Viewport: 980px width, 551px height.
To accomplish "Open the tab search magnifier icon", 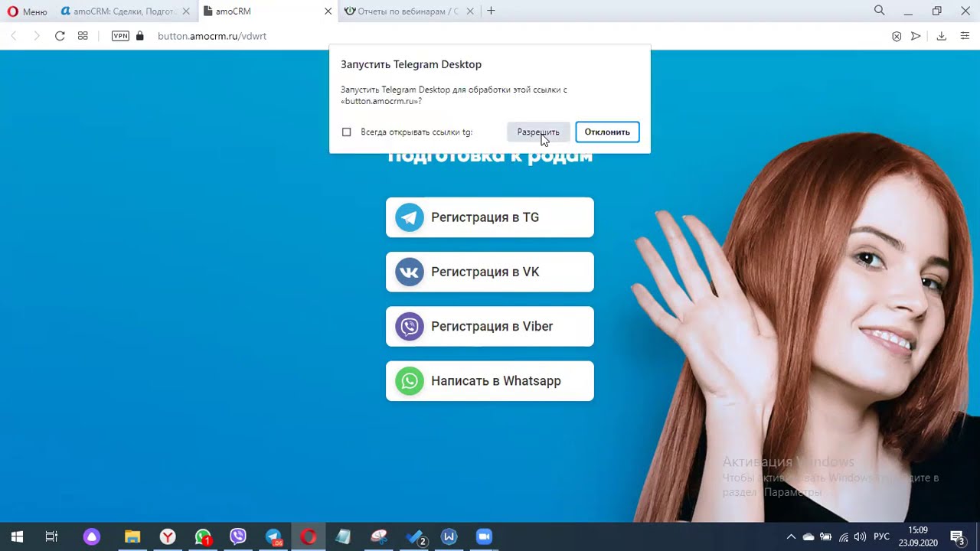I will [x=880, y=11].
